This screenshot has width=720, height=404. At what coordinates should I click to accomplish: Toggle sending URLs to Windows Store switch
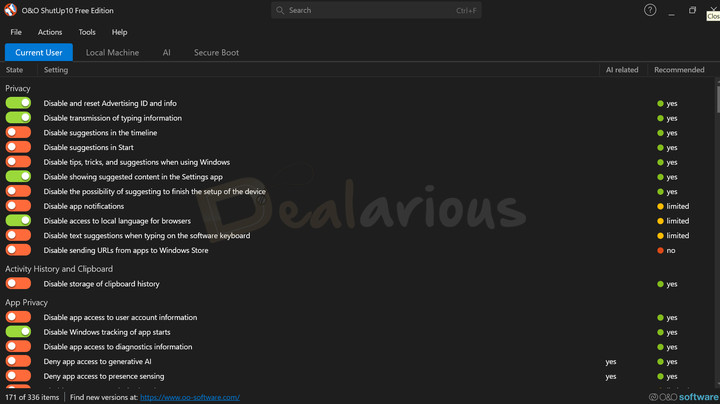pos(18,250)
